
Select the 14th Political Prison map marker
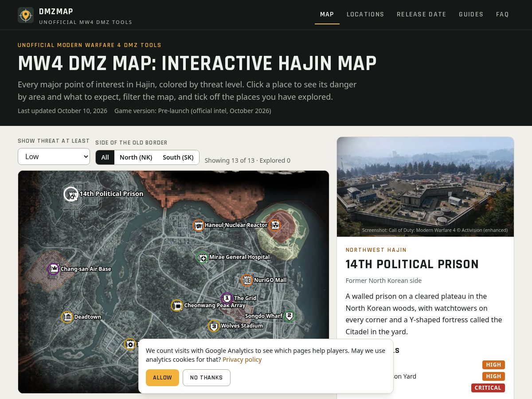[x=71, y=194]
